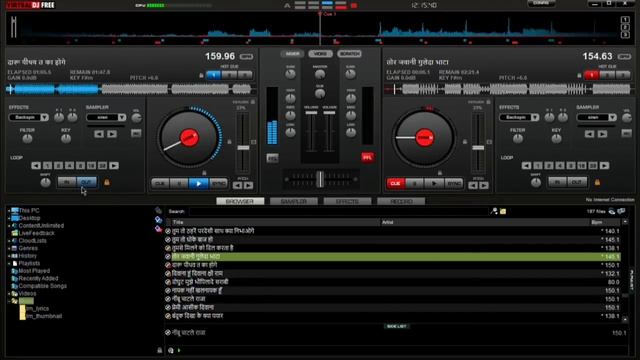
Task: Click left deck pitch slider handle
Action: [x=243, y=148]
